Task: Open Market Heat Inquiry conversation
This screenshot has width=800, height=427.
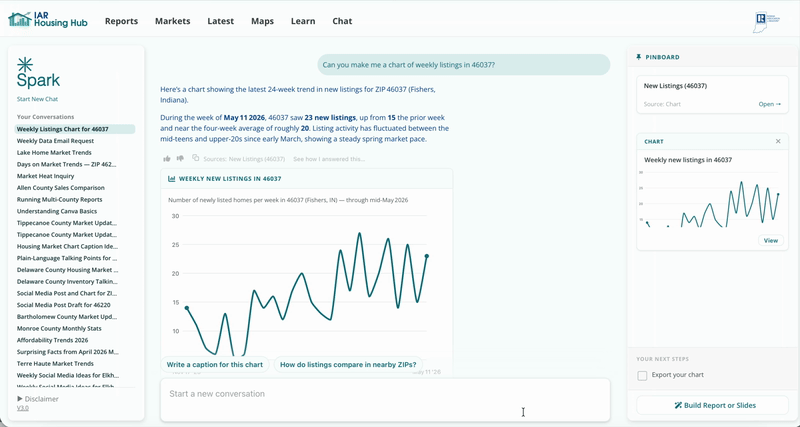Action: click(45, 176)
